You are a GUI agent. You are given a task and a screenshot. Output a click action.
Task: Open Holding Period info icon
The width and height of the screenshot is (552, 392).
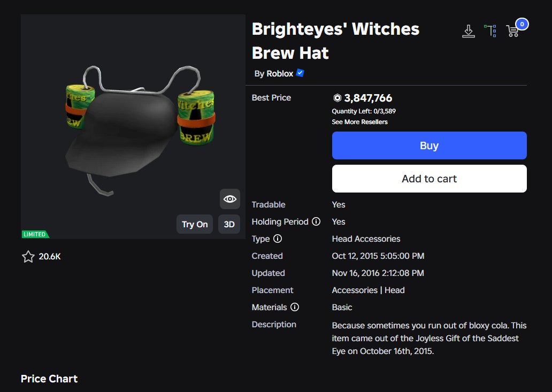point(316,221)
